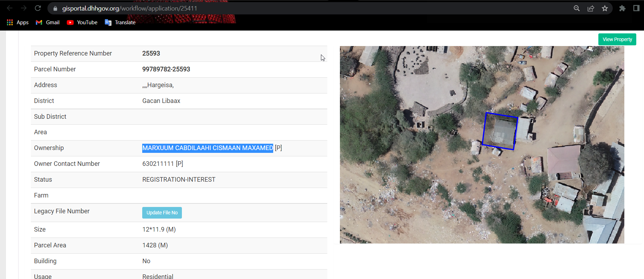644x279 pixels.
Task: Click the parcel area value 1428 (M)
Action: tap(155, 245)
